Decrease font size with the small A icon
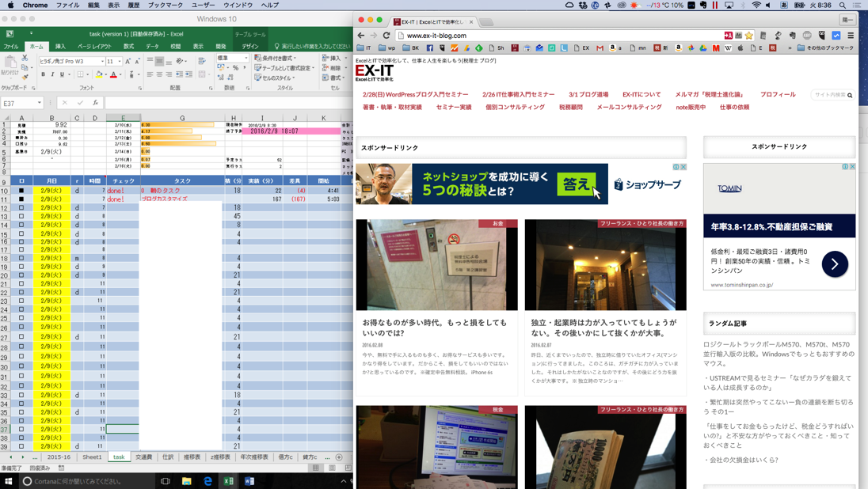This screenshot has width=868, height=489. click(x=137, y=62)
